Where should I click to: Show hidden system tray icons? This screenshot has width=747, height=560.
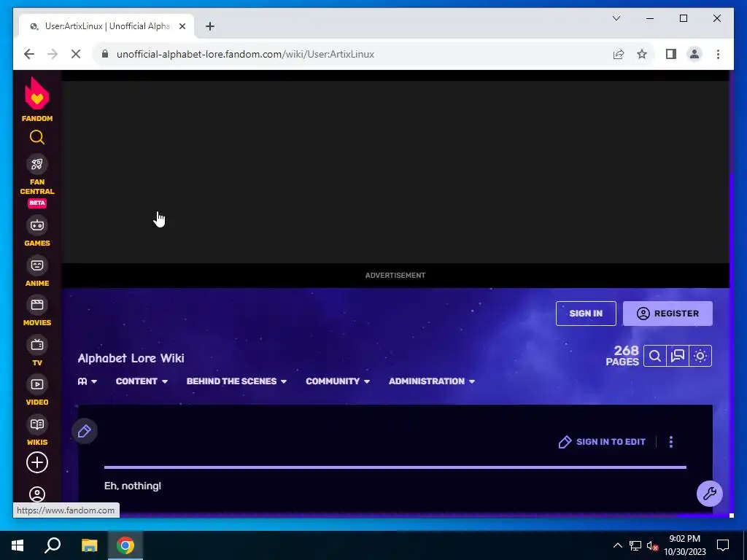pyautogui.click(x=617, y=545)
